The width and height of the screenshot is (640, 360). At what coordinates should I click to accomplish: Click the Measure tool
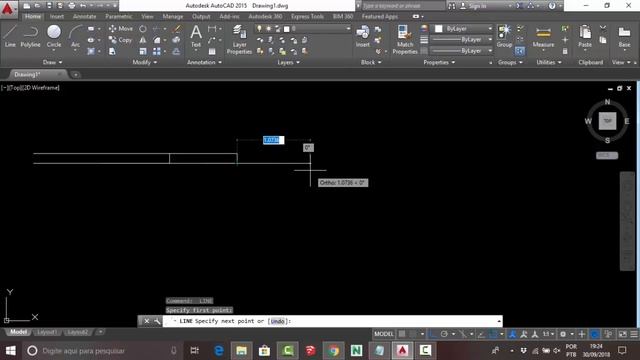[543, 37]
